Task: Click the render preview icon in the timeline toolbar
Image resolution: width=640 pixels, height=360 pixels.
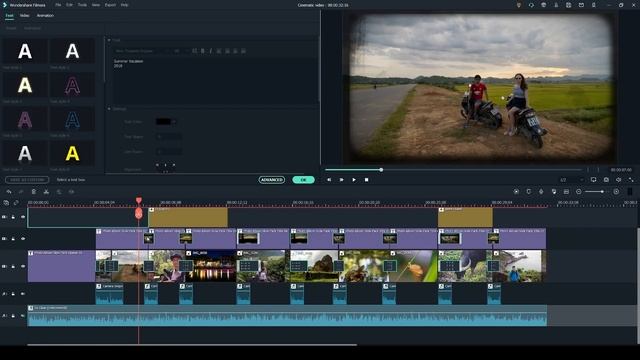Action: [516, 191]
